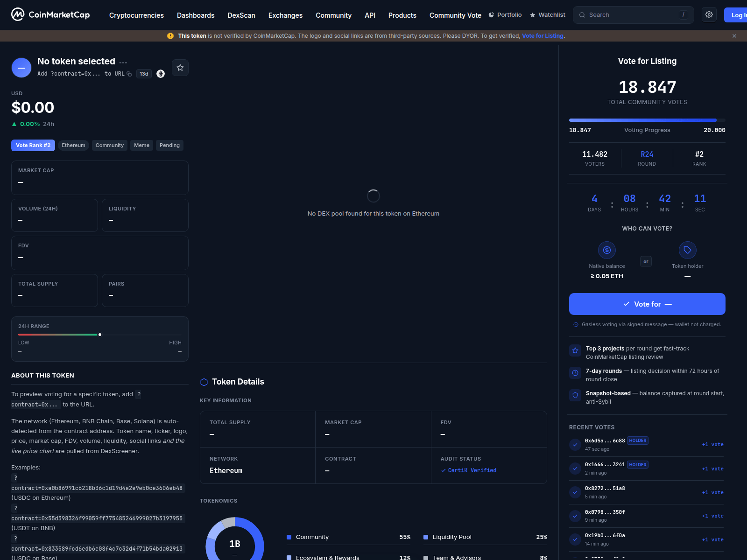Viewport: 747px width, 560px height.
Task: Click the blue token avatar circle
Action: pyautogui.click(x=21, y=68)
